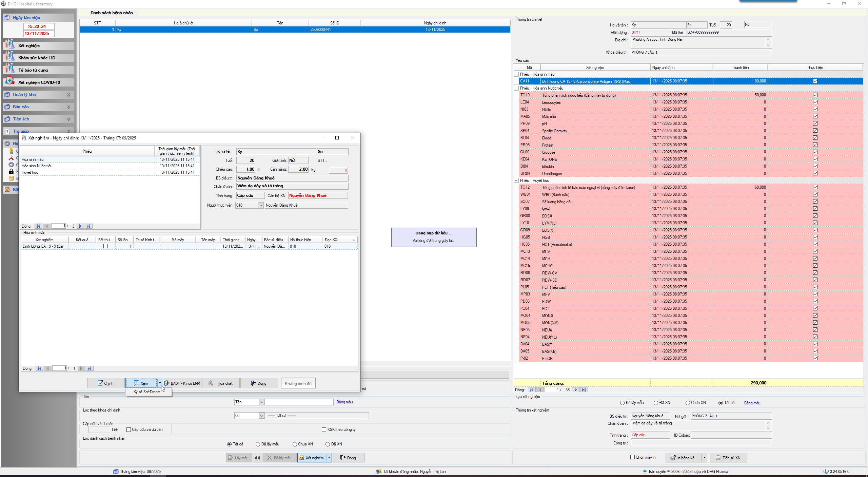Select Chưa XN radio in Lọc xét nghiệm
868x477 pixels.
pyautogui.click(x=688, y=403)
